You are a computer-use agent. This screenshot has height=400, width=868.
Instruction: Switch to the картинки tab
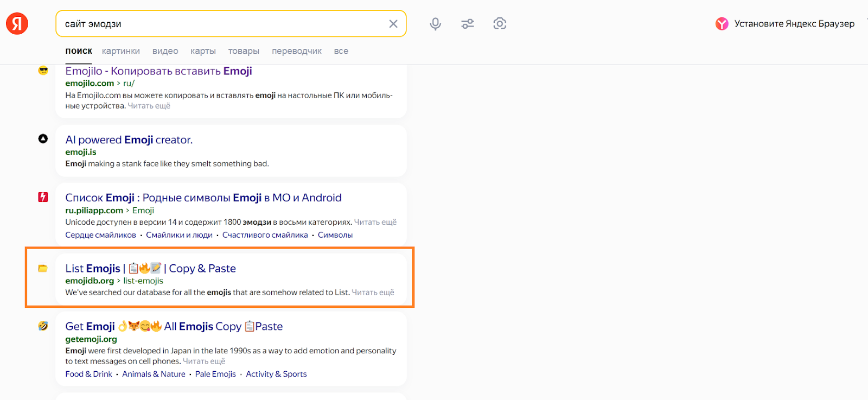[x=120, y=51]
